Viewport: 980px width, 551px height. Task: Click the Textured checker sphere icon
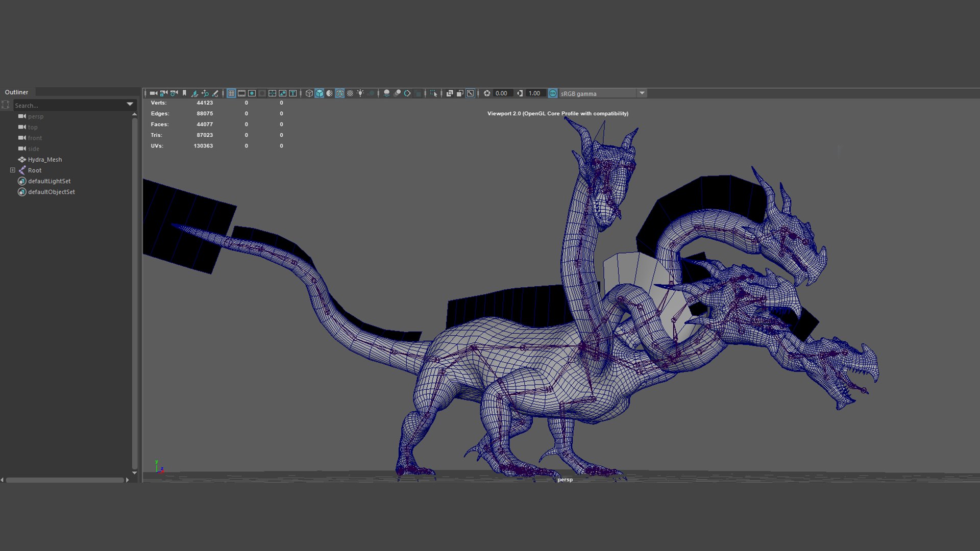[350, 93]
